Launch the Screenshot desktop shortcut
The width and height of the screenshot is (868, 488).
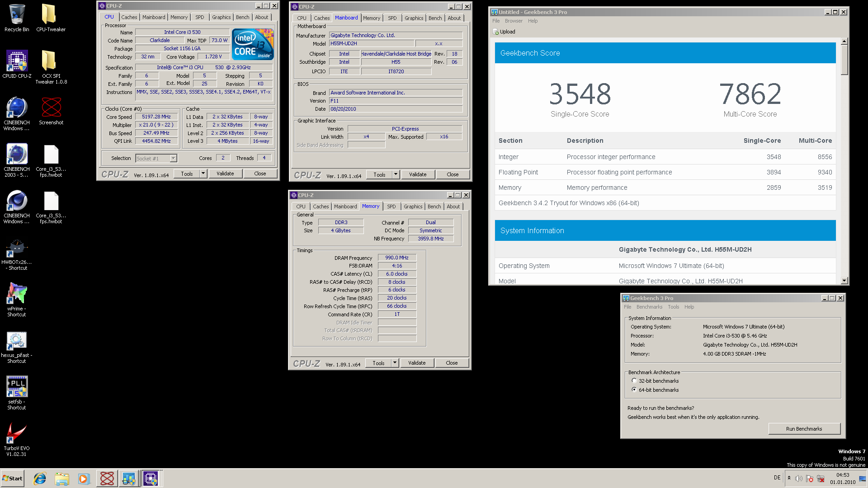click(51, 111)
